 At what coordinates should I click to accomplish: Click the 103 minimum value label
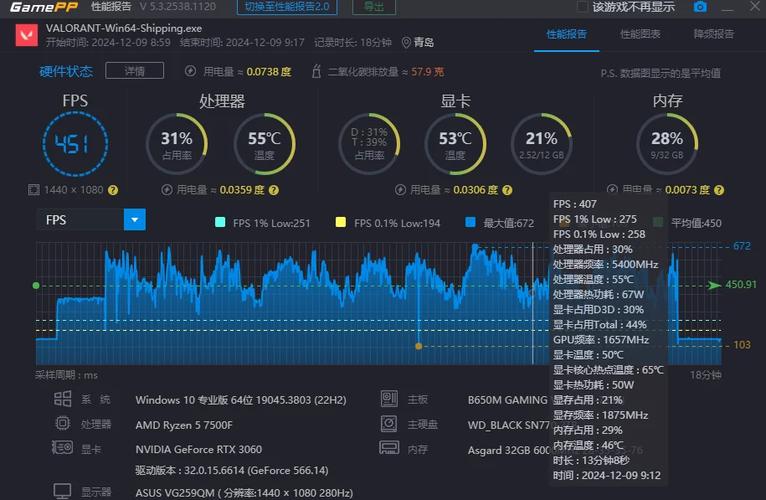742,345
